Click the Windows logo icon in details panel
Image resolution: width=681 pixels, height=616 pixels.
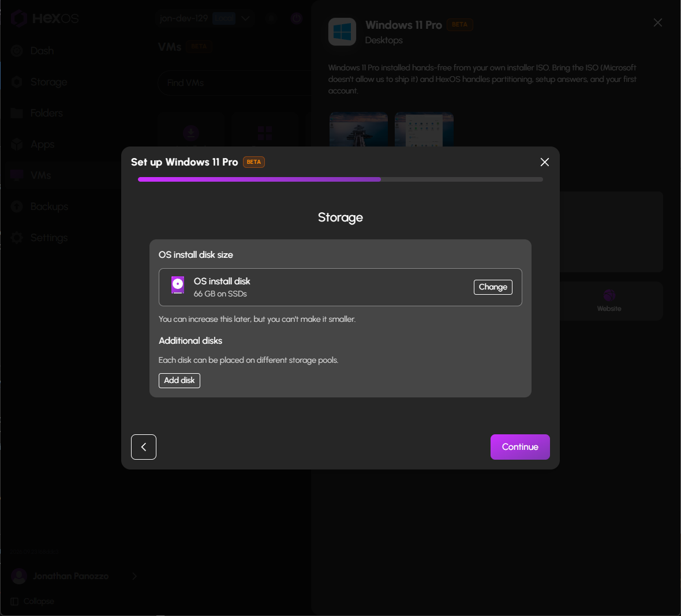point(342,32)
